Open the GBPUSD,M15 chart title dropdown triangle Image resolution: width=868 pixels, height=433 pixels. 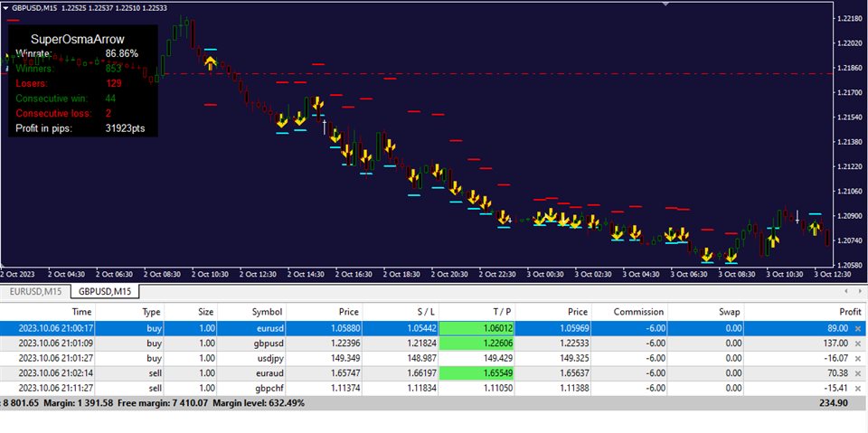(x=5, y=7)
